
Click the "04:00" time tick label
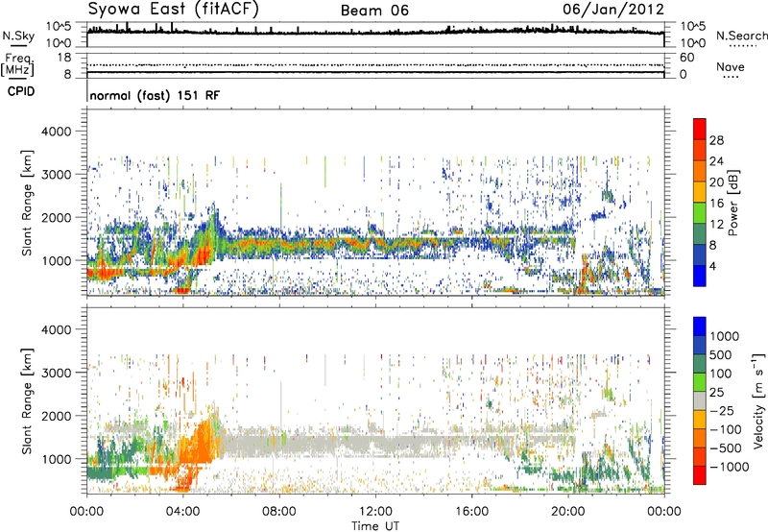[x=183, y=512]
